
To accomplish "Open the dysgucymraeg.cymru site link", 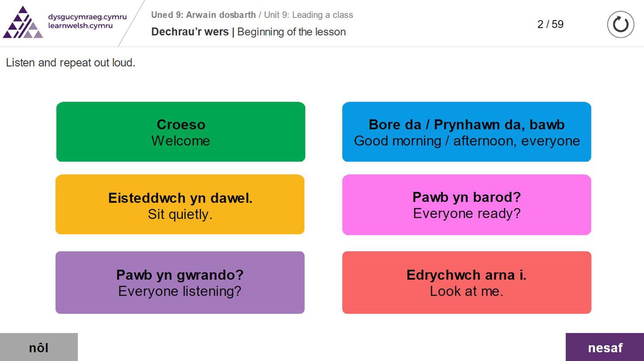I will (87, 17).
